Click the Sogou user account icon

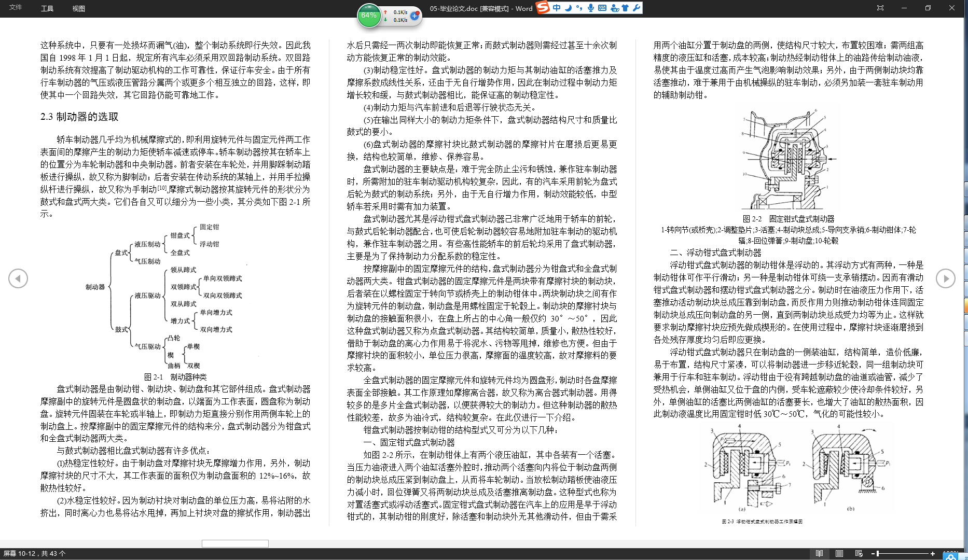pyautogui.click(x=615, y=8)
